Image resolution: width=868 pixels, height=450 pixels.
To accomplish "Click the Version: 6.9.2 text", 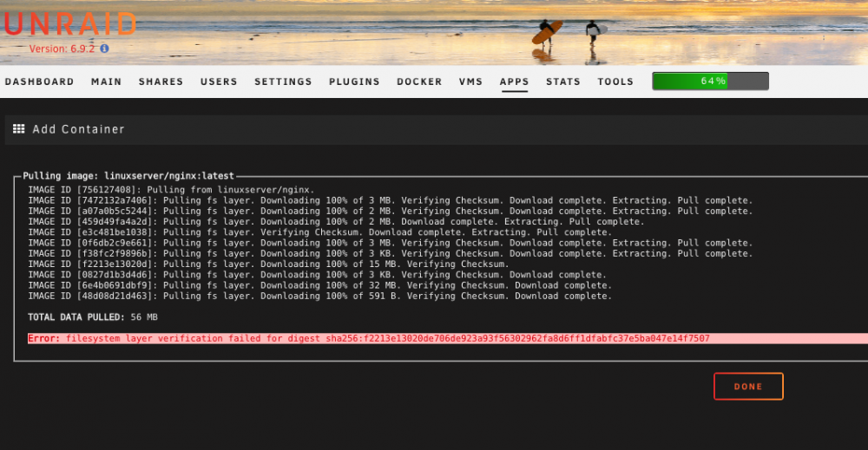I will click(x=62, y=49).
